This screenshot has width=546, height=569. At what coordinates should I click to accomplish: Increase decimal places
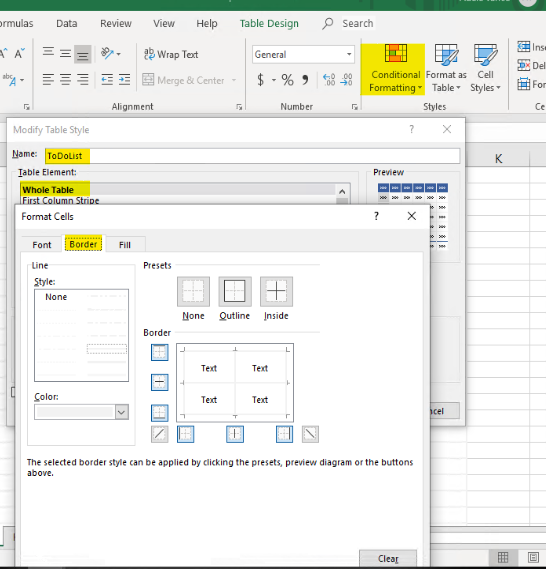tap(329, 79)
